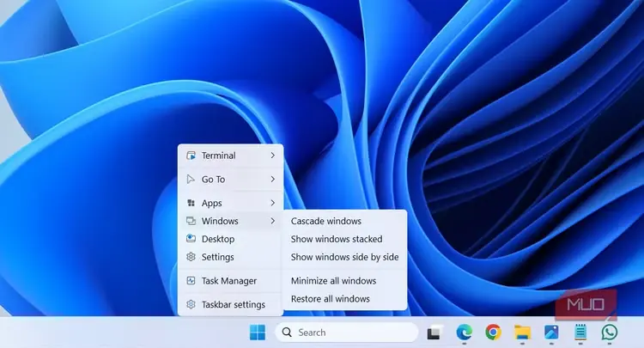Select Desktop from the context menu
The width and height of the screenshot is (644, 348).
[x=230, y=239]
